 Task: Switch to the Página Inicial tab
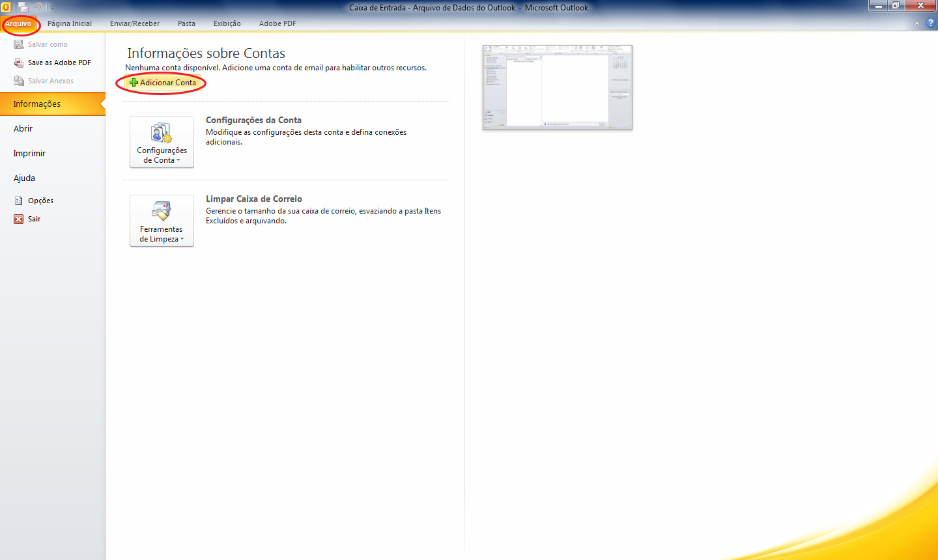tap(70, 23)
